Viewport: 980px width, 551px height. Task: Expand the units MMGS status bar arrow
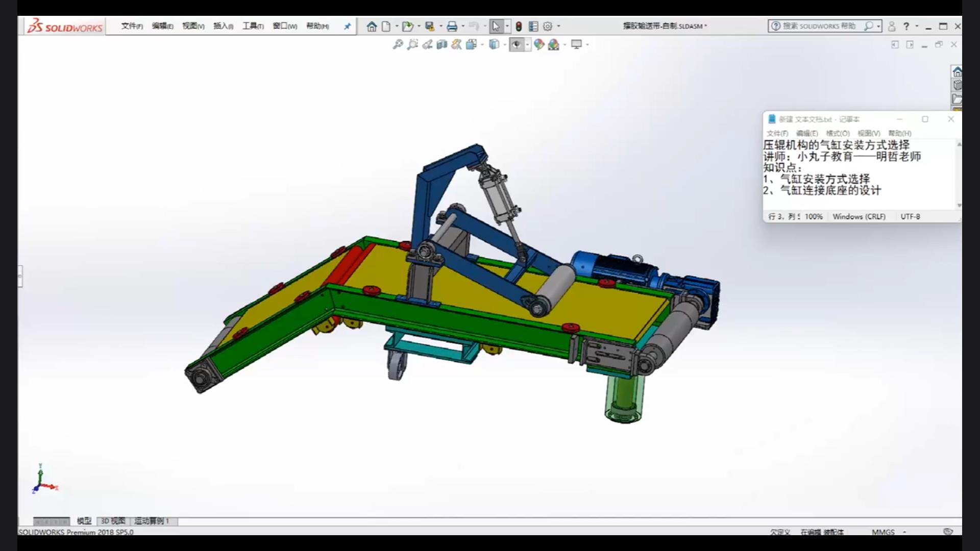(x=904, y=532)
